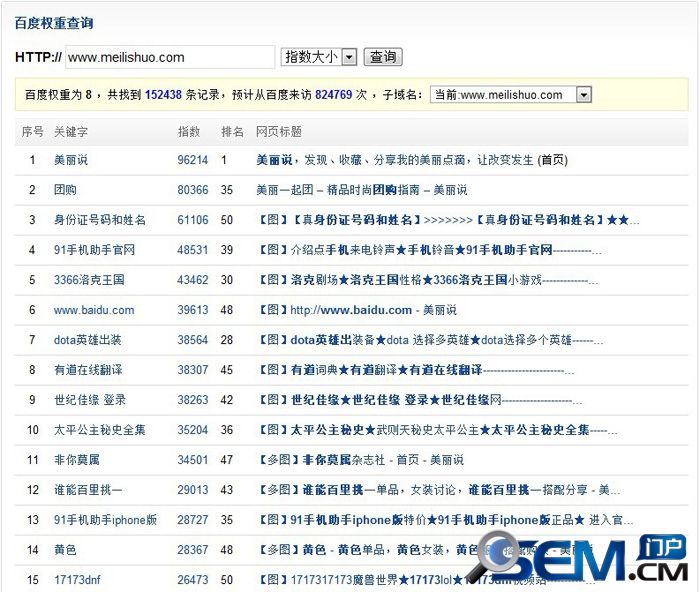The width and height of the screenshot is (700, 592).
Task: Open page title 美丽说，发现、收藏、分享 (首页)
Action: pos(412,160)
